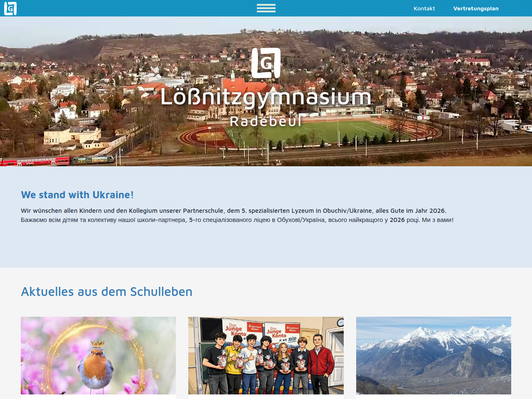Click the wall clock in the students image
This screenshot has height=399, width=532.
point(341,323)
